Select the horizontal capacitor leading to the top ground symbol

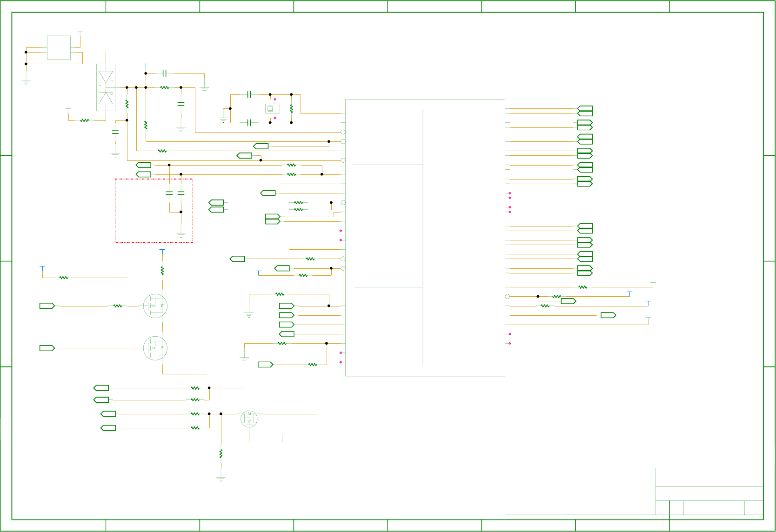point(164,73)
